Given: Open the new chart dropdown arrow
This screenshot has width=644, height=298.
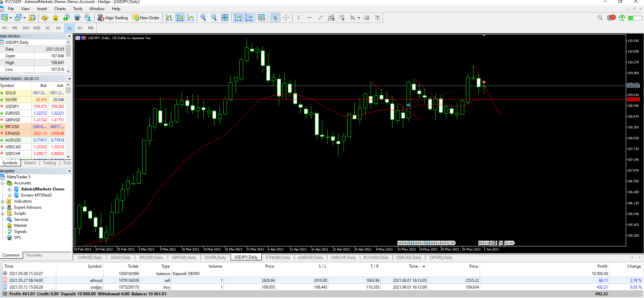Looking at the screenshot, I should [11, 18].
